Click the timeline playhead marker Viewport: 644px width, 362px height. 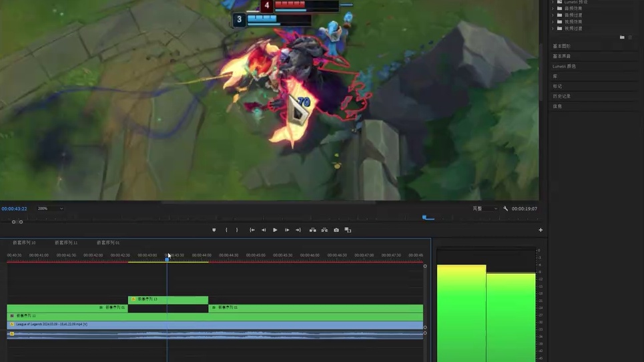[167, 259]
